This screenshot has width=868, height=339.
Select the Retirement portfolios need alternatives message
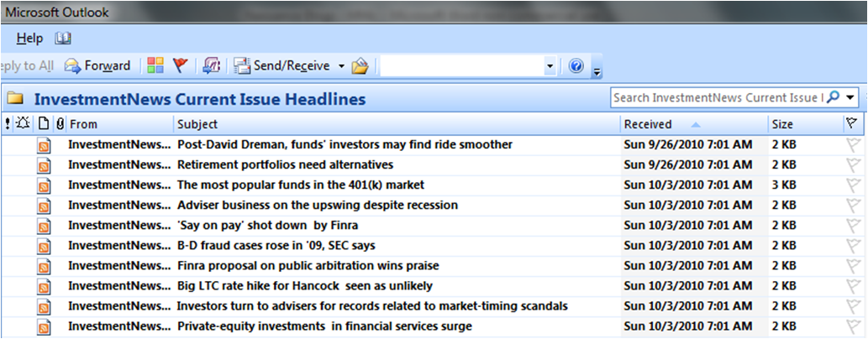click(x=432, y=164)
